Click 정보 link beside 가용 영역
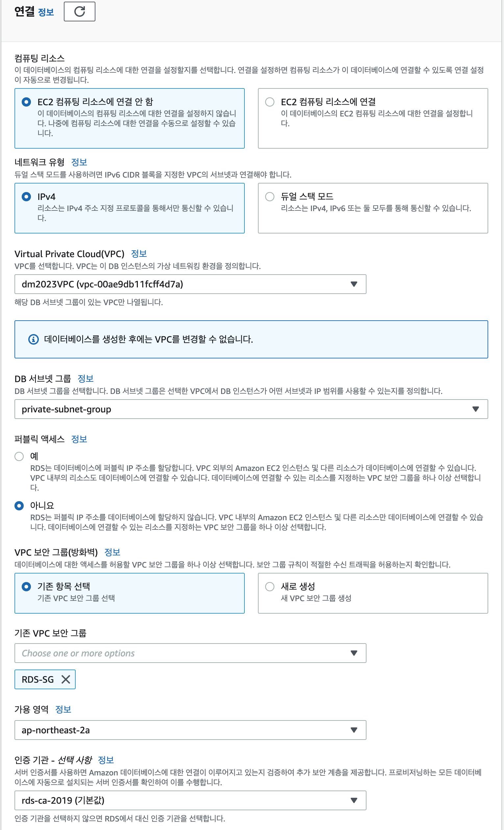 pos(63,709)
